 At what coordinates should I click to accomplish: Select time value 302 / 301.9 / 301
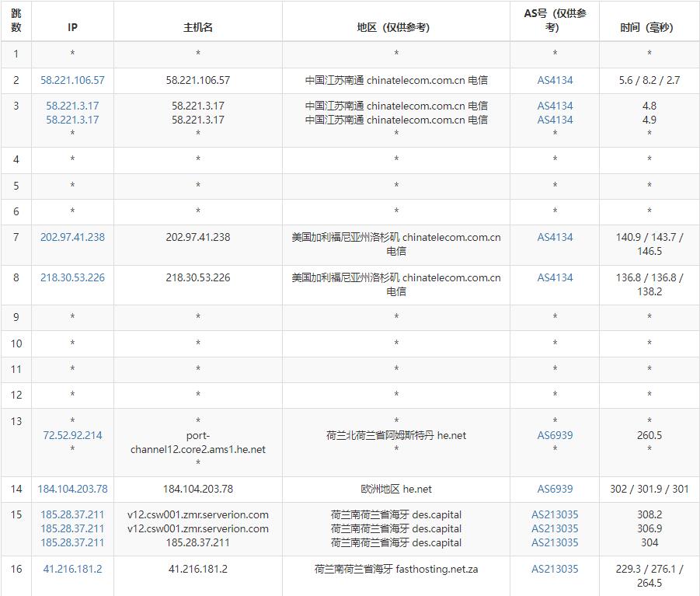tap(649, 489)
